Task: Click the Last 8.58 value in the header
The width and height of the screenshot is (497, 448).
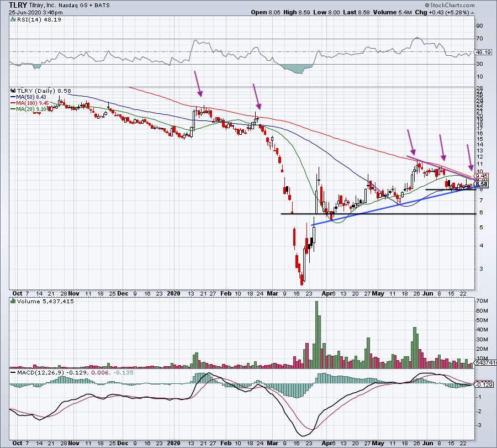Action: click(x=356, y=12)
